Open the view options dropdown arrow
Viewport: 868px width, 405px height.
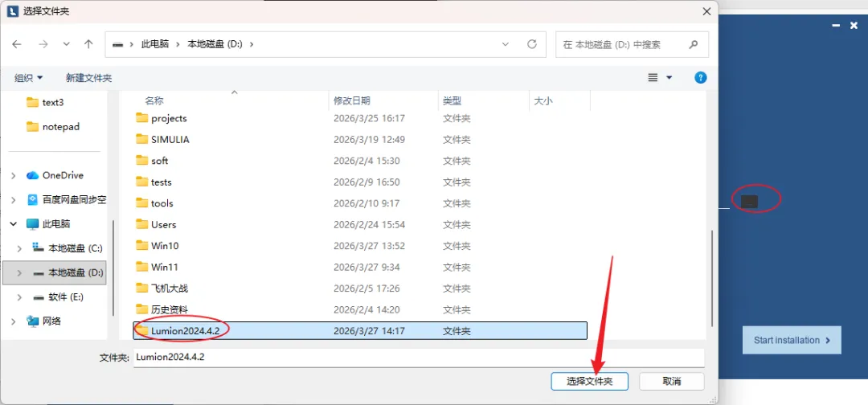[669, 78]
